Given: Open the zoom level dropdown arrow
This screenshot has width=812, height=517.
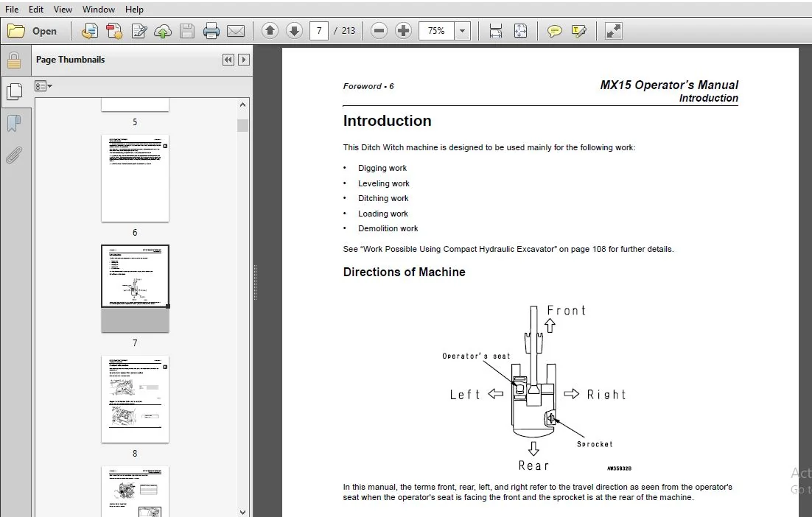Looking at the screenshot, I should pos(463,31).
